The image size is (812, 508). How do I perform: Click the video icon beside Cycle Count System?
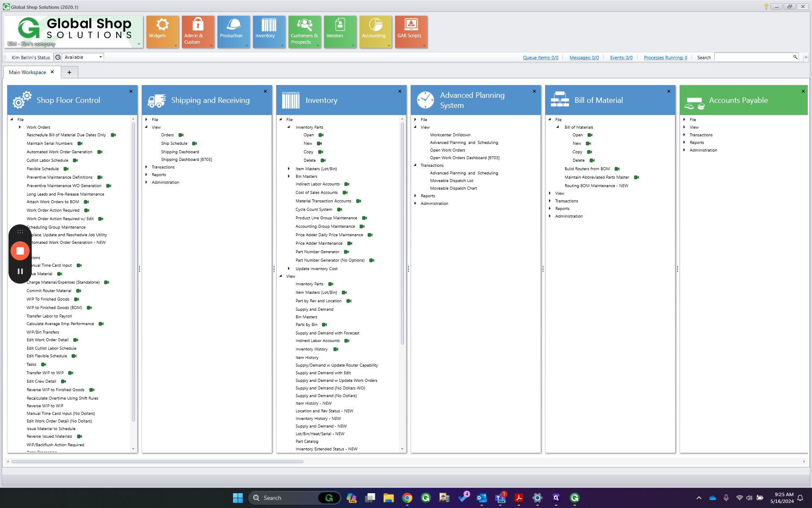pos(340,210)
